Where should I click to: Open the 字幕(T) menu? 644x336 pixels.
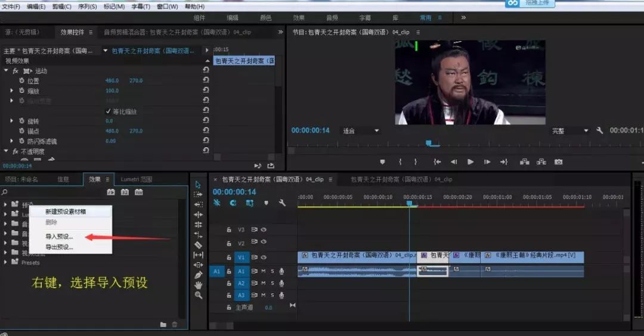(141, 7)
